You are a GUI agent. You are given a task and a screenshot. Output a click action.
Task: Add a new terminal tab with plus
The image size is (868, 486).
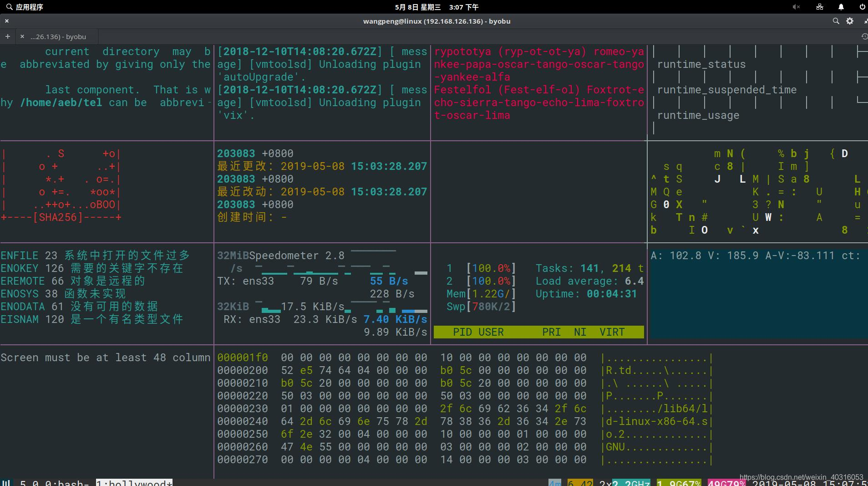coord(8,36)
